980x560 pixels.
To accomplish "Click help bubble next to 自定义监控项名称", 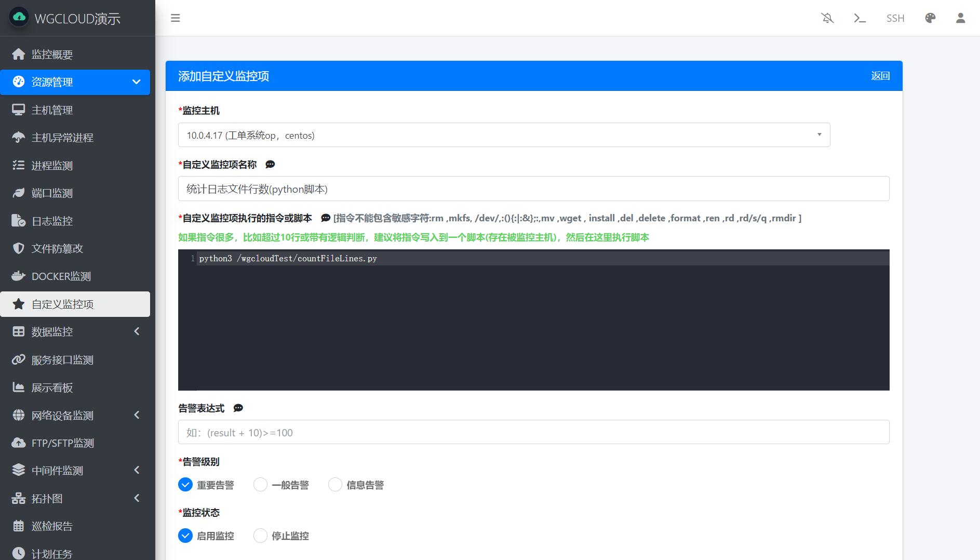I will click(x=270, y=165).
